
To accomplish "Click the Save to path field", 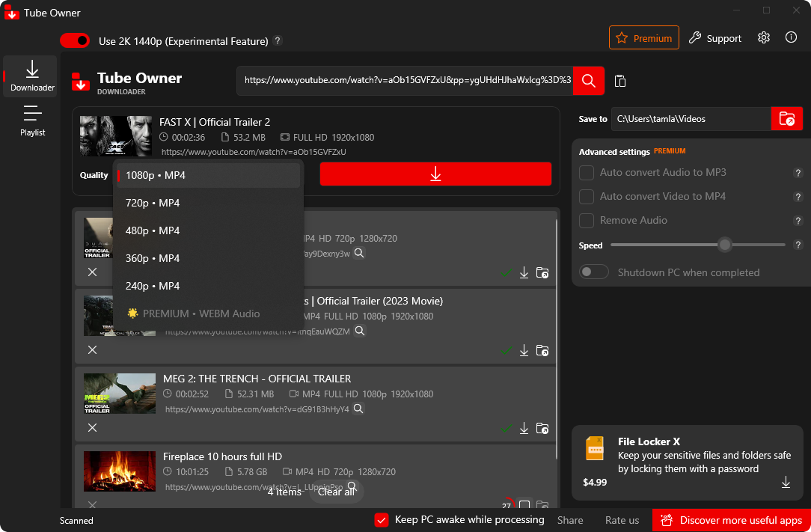I will (x=691, y=118).
